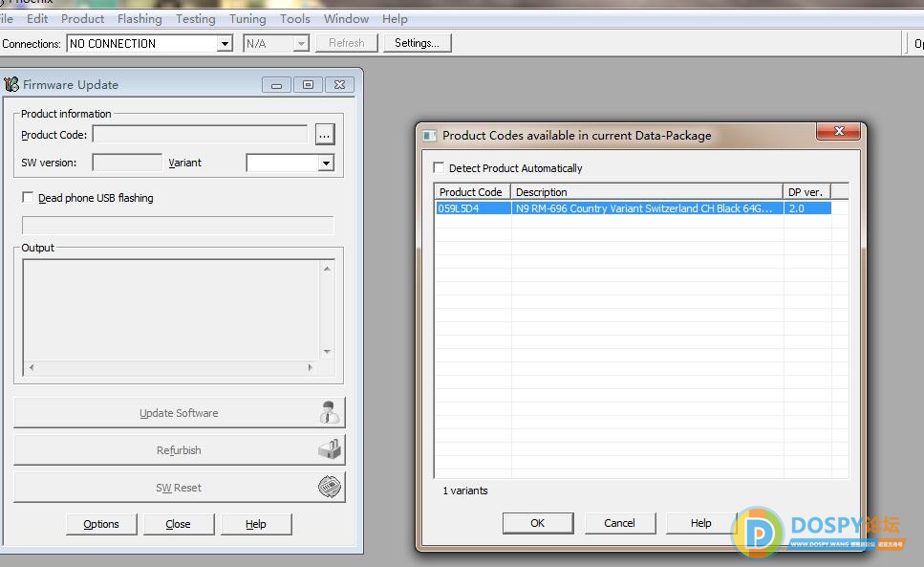Click the Update Software button

pyautogui.click(x=179, y=412)
